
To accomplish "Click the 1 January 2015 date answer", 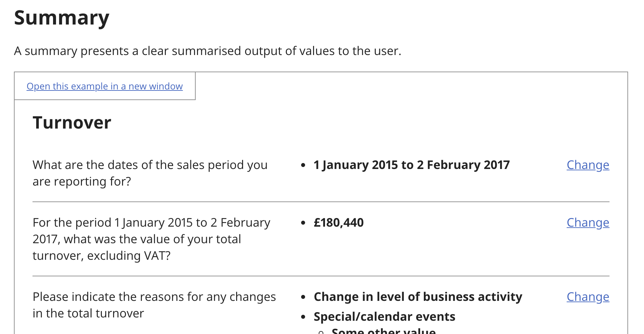I will tap(411, 165).
